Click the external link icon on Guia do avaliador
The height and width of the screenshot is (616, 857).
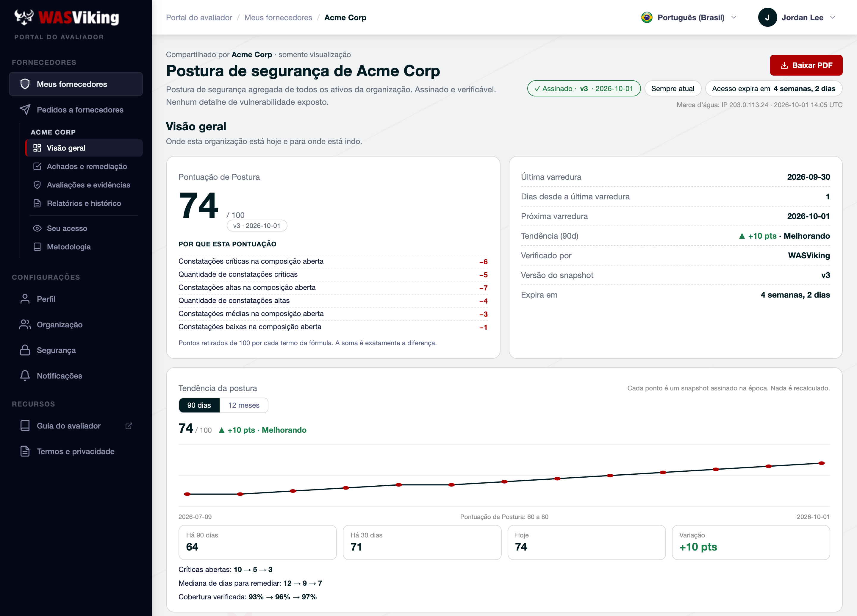129,426
